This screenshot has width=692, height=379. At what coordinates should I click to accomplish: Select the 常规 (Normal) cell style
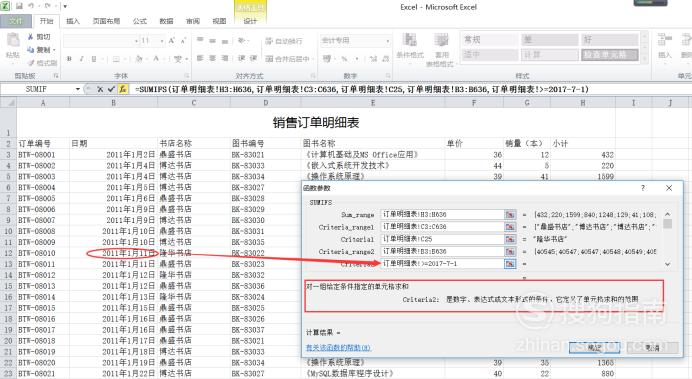490,40
